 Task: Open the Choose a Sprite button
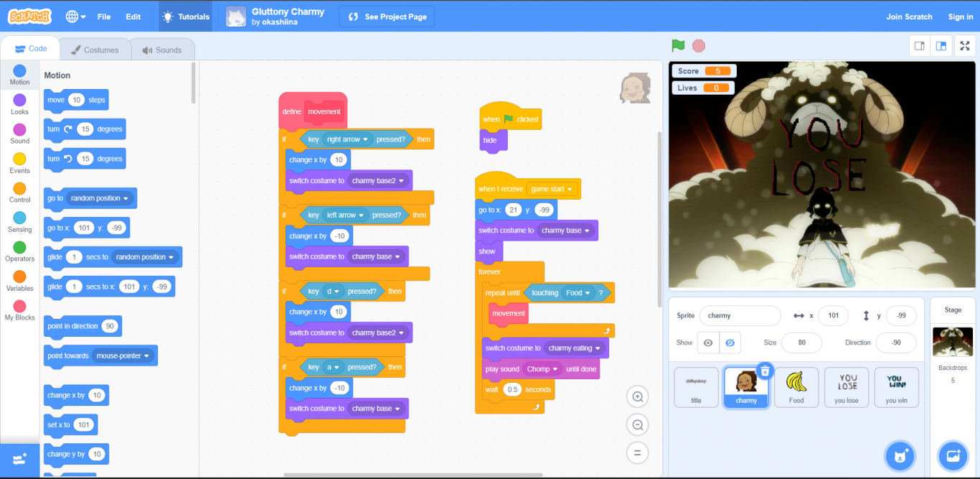(897, 455)
